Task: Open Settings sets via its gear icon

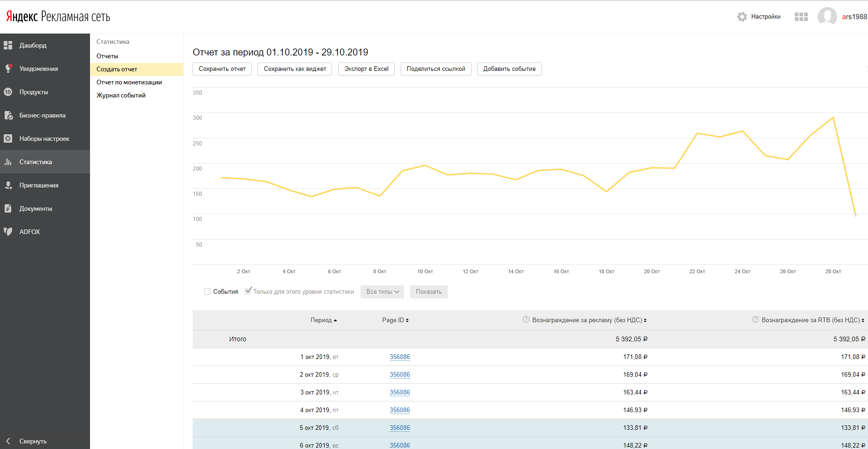Action: pos(8,138)
